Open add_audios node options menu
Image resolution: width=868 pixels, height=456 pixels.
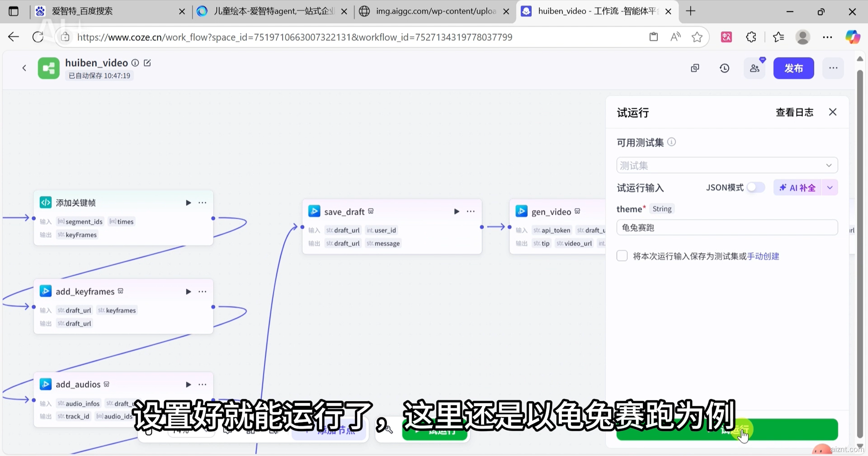pos(203,384)
